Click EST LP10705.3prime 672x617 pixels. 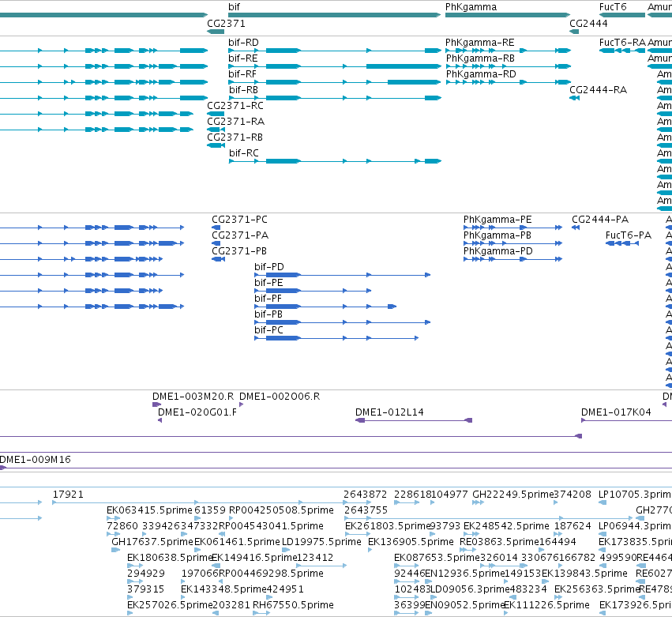(603, 502)
